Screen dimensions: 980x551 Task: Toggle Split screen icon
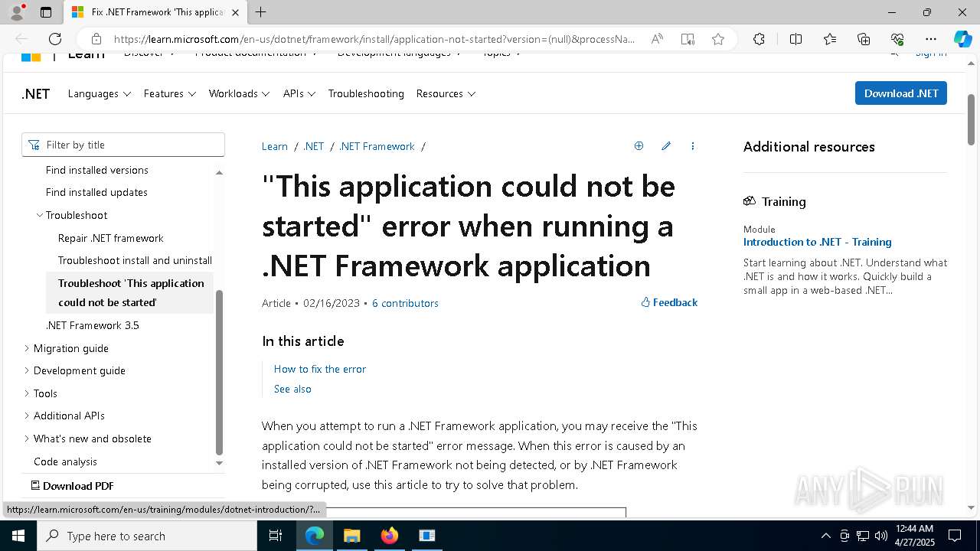click(x=795, y=39)
